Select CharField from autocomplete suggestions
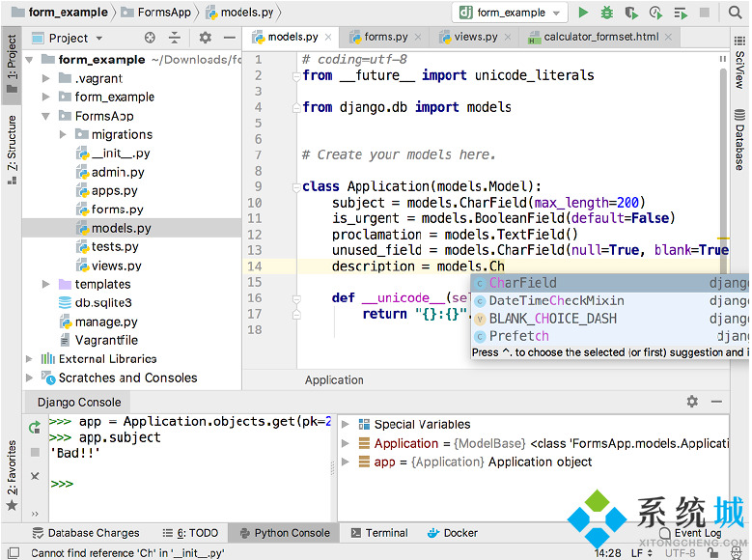752x560 pixels. coord(522,283)
